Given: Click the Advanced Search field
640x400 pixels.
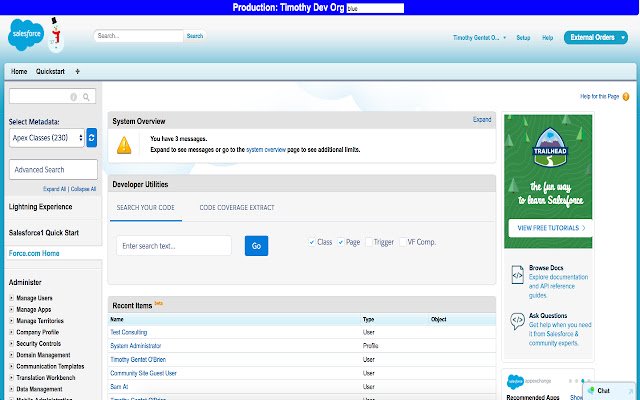Looking at the screenshot, I should (53, 169).
